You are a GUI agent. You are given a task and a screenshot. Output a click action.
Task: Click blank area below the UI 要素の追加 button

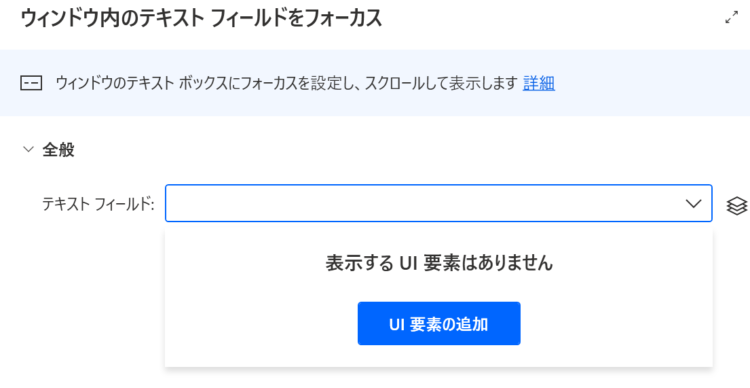coord(439,356)
